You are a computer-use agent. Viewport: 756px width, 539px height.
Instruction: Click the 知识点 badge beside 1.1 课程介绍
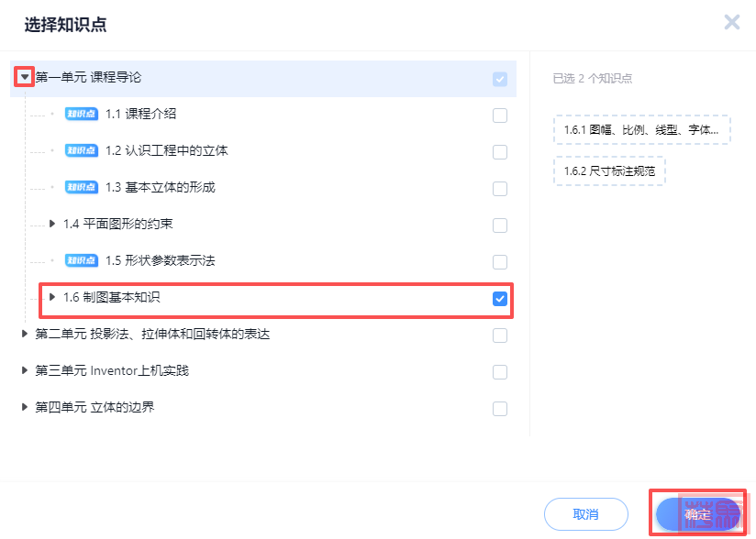tap(82, 115)
